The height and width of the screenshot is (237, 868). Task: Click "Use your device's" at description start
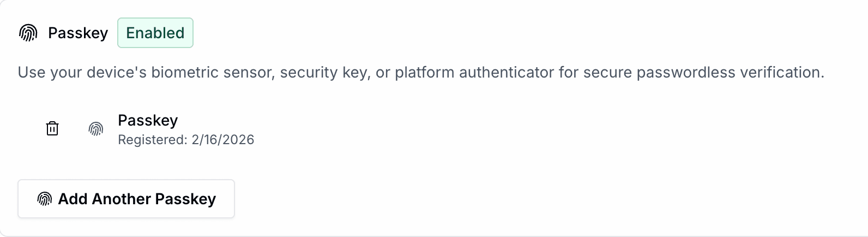point(82,73)
